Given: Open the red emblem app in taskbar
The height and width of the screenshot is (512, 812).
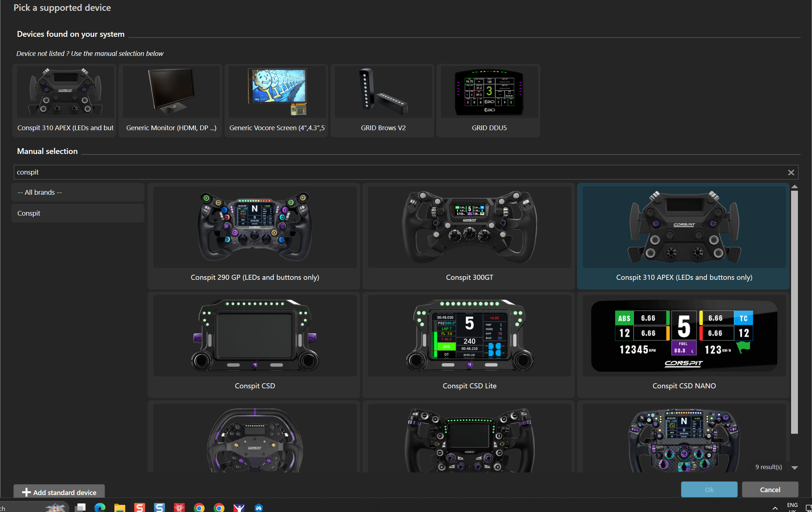Looking at the screenshot, I should tap(179, 507).
